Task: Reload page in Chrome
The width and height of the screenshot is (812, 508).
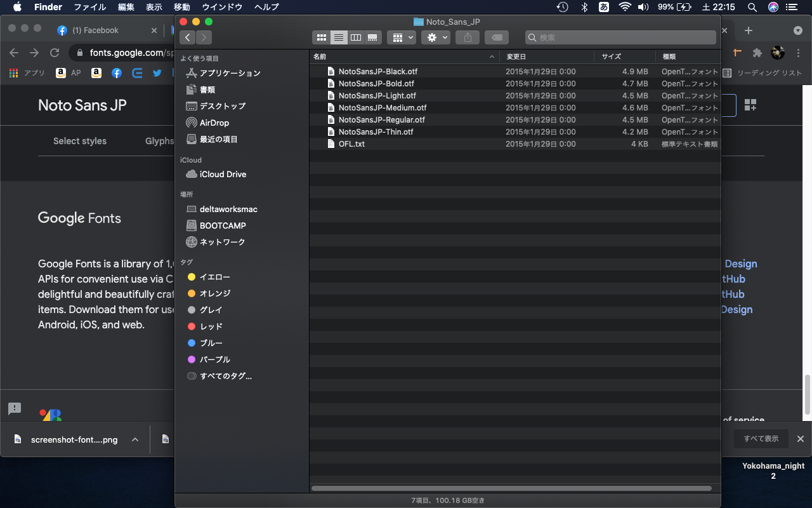Action: coord(55,53)
